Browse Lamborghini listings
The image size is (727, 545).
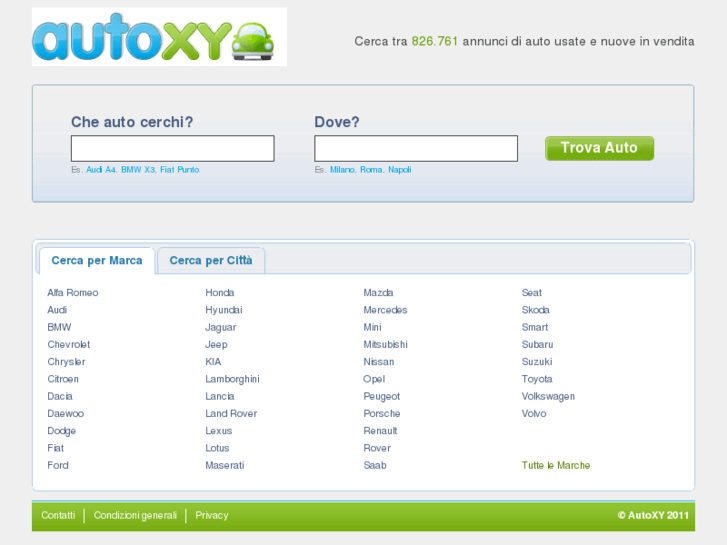(x=232, y=379)
